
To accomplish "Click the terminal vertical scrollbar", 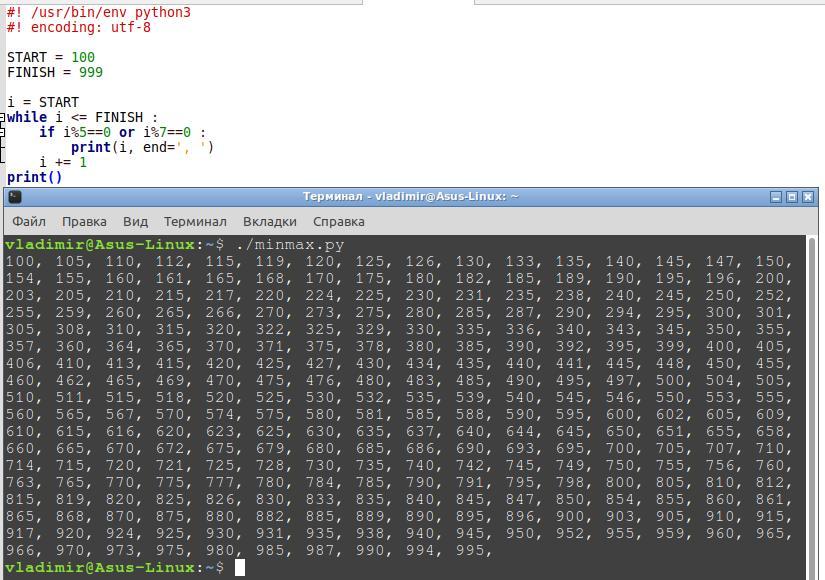I will (812, 407).
